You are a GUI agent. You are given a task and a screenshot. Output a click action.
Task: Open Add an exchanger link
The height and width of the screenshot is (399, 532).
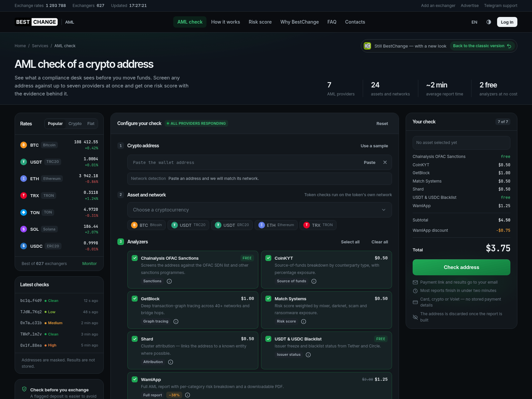(x=438, y=6)
